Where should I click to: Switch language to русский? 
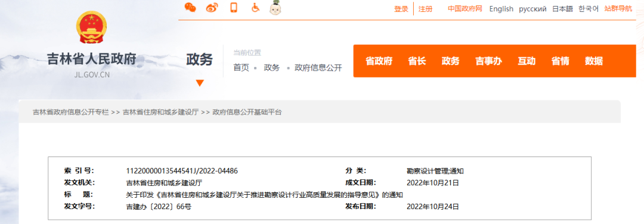point(532,8)
